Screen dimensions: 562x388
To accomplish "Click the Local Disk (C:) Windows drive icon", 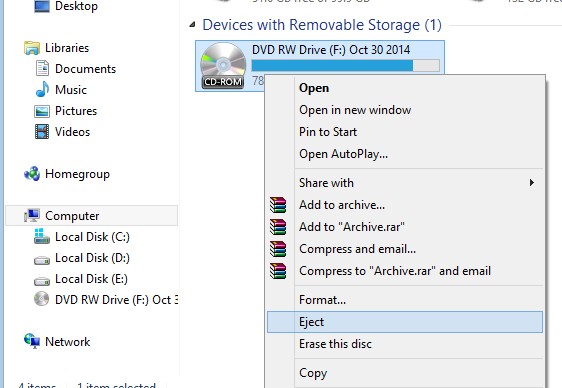I will (x=42, y=236).
